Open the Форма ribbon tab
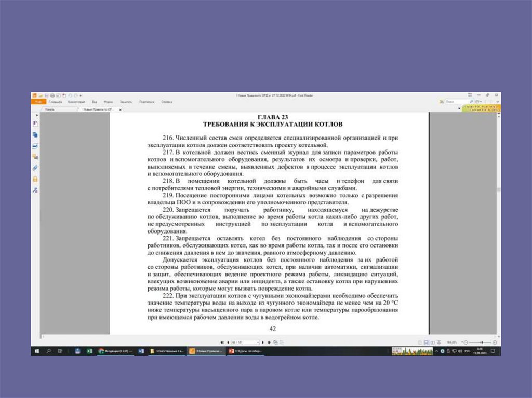The width and height of the screenshot is (532, 398). click(108, 102)
